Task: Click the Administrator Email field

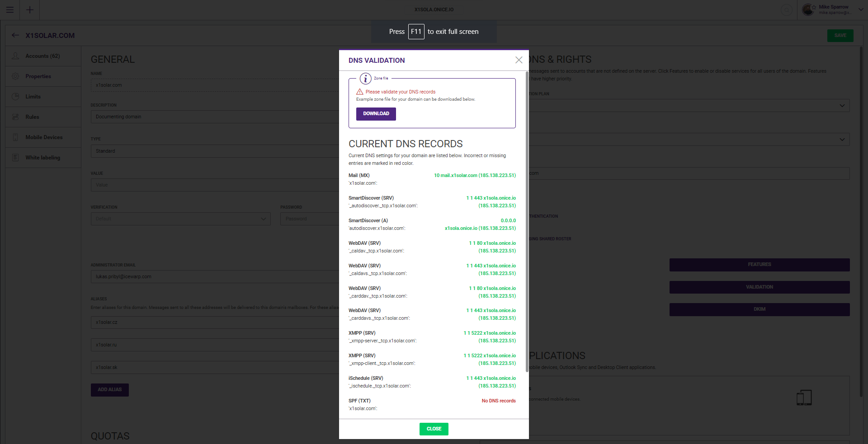Action: 215,276
